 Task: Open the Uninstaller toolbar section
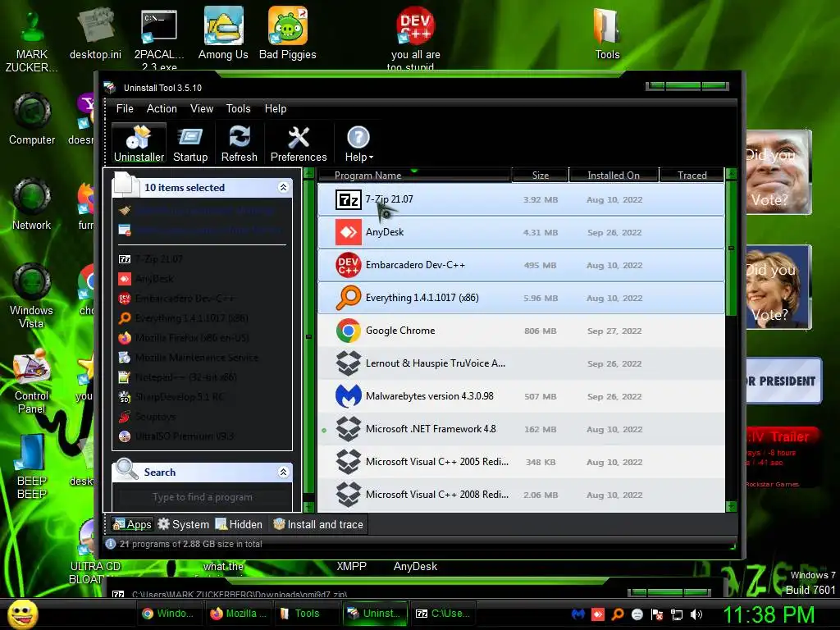[139, 143]
